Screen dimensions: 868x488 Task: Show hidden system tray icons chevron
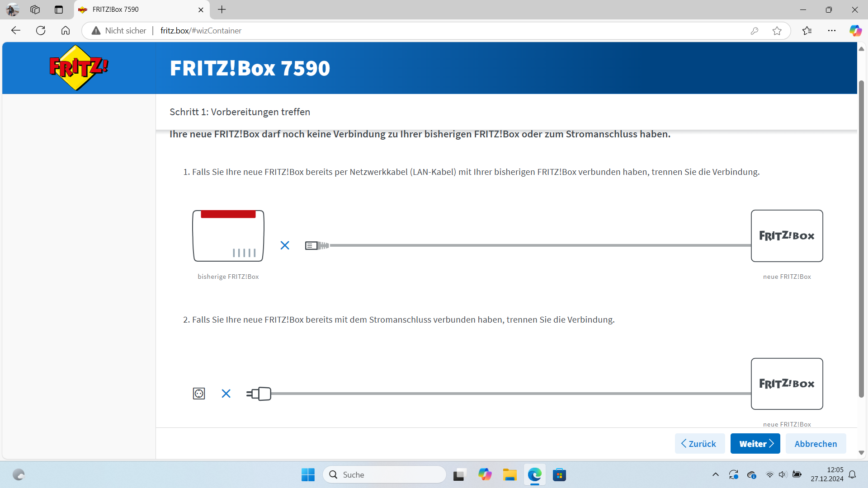[715, 474]
